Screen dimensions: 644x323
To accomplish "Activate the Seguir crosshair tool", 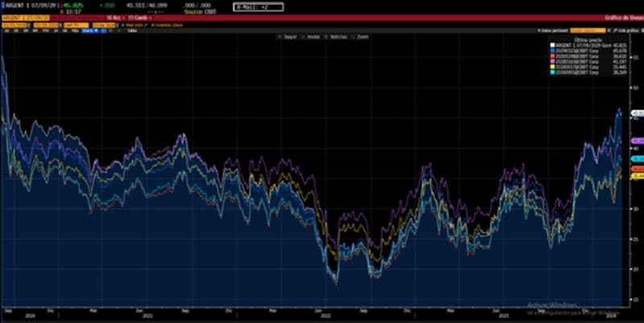I will point(287,37).
